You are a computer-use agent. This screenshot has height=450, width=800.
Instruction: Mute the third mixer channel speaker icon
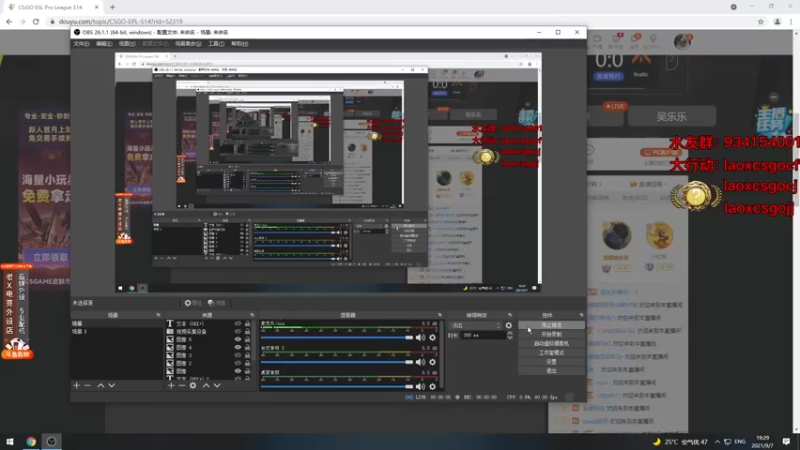pyautogui.click(x=420, y=386)
